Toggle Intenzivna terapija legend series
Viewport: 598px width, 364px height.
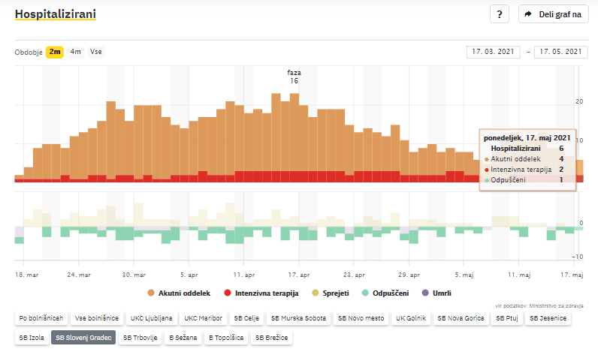[x=262, y=293]
